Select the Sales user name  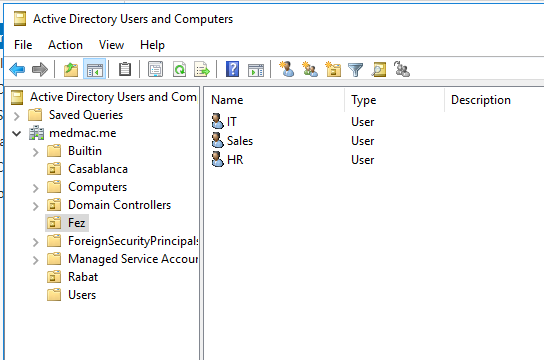(x=240, y=141)
